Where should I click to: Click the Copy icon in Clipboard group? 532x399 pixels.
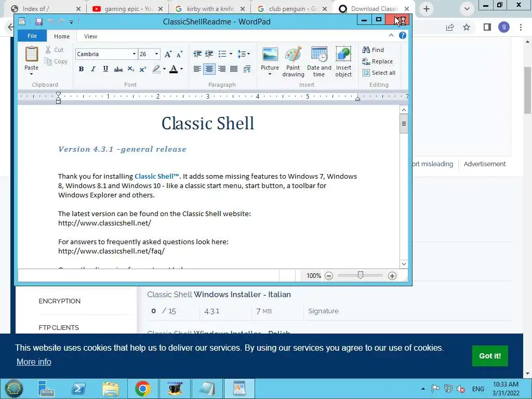(48, 61)
